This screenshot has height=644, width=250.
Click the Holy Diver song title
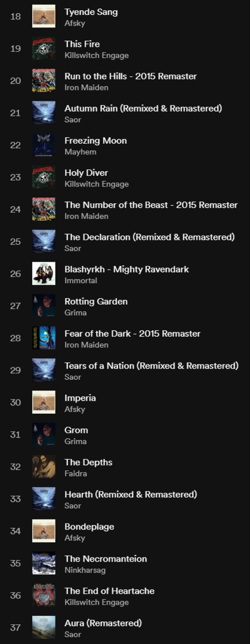(86, 172)
